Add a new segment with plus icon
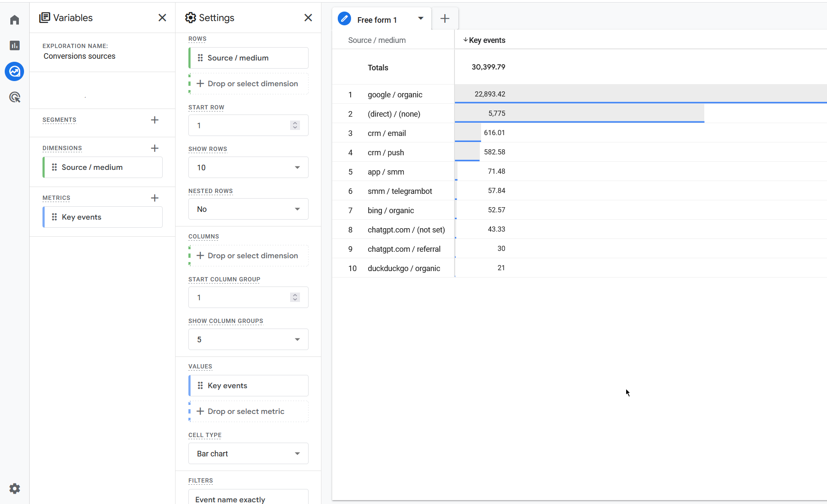827x504 pixels. (154, 120)
